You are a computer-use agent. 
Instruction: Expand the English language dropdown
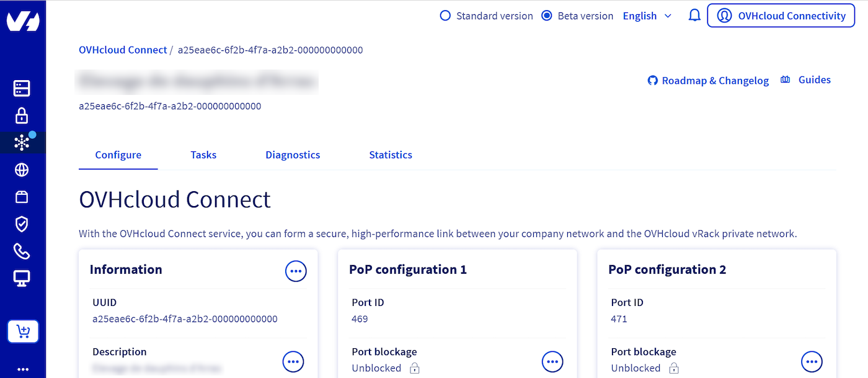click(647, 16)
